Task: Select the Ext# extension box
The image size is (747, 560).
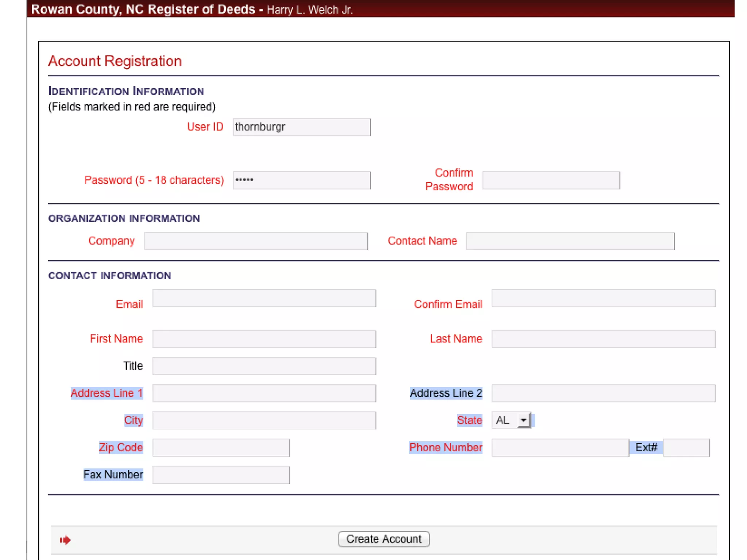Action: coord(686,447)
